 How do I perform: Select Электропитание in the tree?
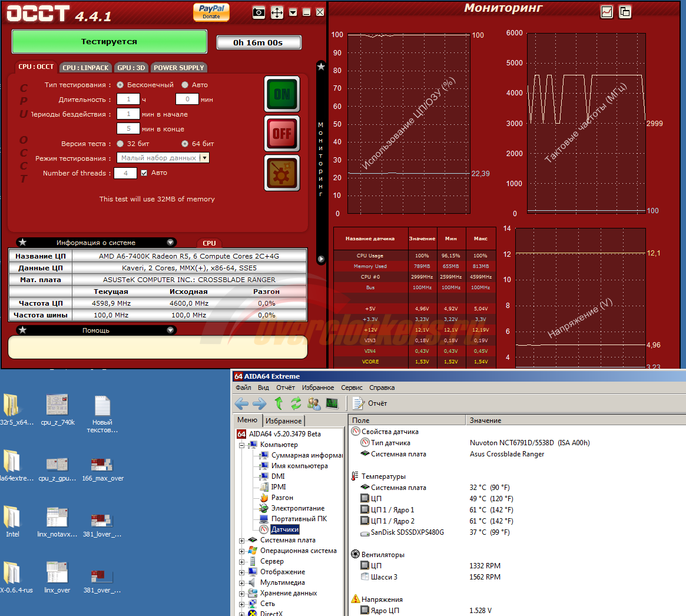298,508
